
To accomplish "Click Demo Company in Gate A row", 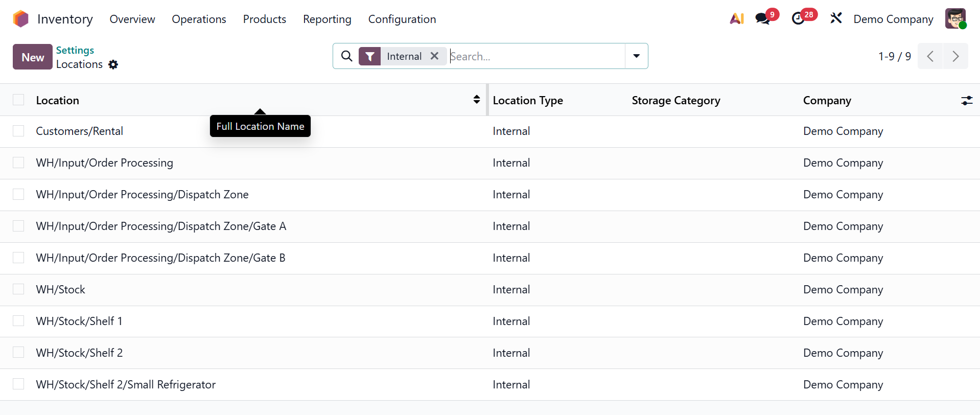I will tap(843, 226).
